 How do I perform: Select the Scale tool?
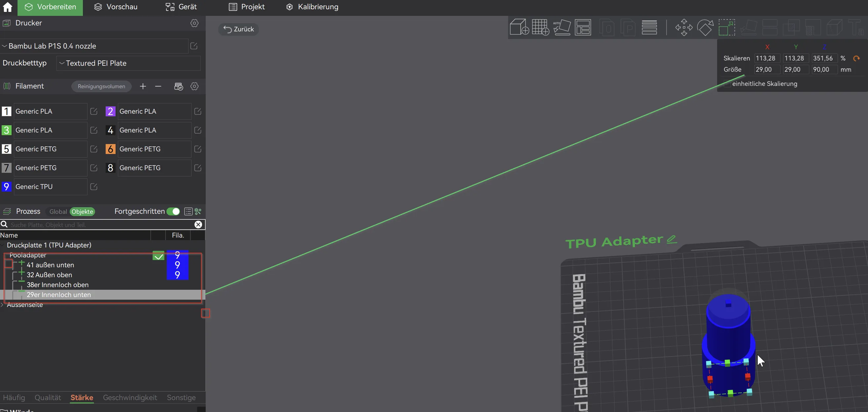pos(727,27)
